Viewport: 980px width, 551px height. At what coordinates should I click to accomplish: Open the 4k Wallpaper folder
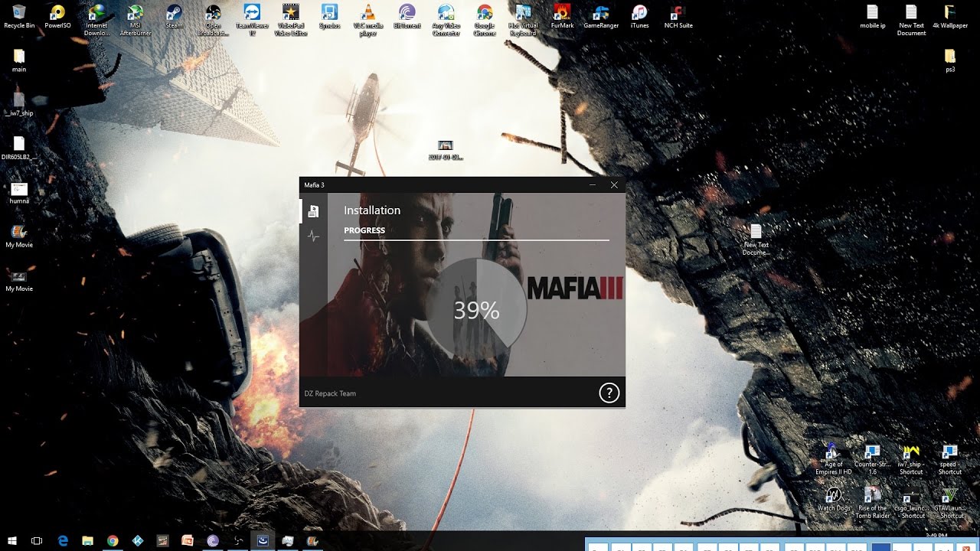(x=950, y=16)
